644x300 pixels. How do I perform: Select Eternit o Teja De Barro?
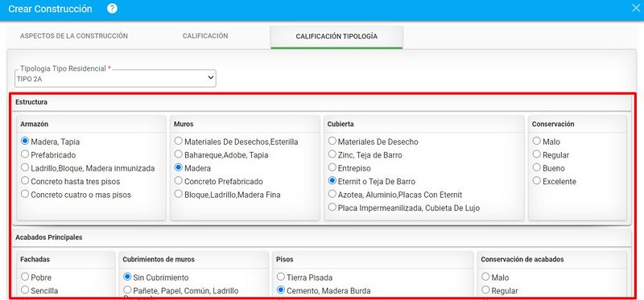click(x=332, y=181)
